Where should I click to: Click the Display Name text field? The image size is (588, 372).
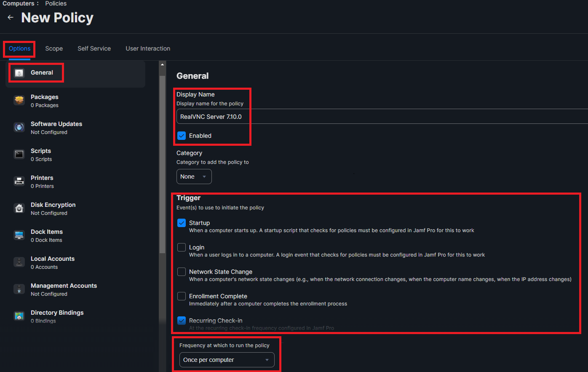[x=379, y=117]
